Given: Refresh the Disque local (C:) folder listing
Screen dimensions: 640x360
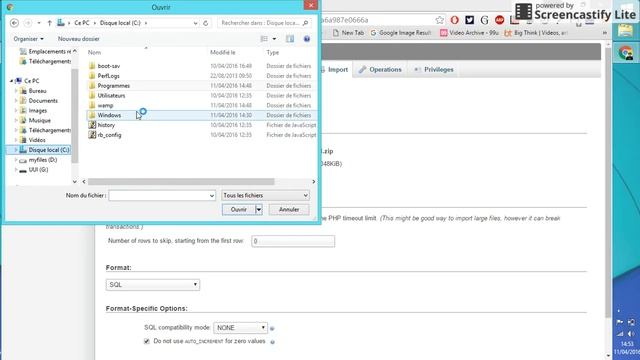Looking at the screenshot, I should [x=206, y=23].
